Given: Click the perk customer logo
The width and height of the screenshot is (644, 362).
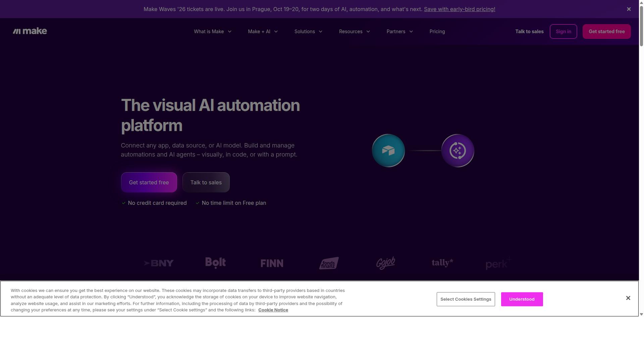Looking at the screenshot, I should (x=499, y=263).
